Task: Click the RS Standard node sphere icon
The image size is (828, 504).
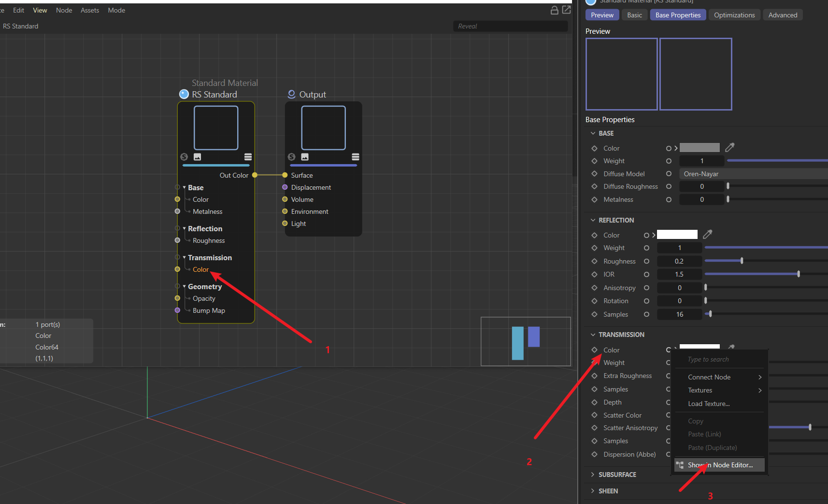Action: point(184,94)
